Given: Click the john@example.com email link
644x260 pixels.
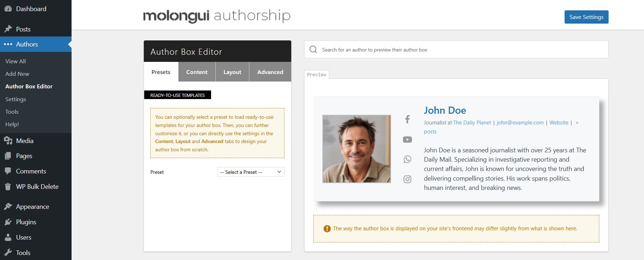Looking at the screenshot, I should pyautogui.click(x=520, y=123).
